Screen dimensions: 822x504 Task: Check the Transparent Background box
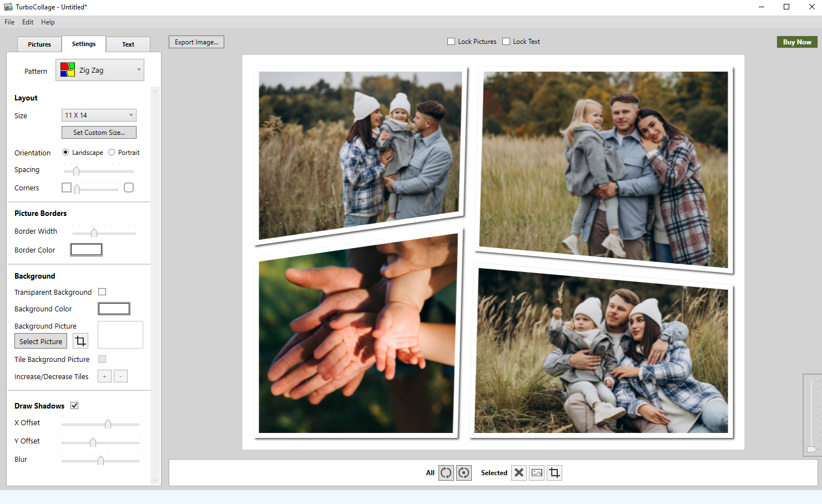[x=102, y=292]
